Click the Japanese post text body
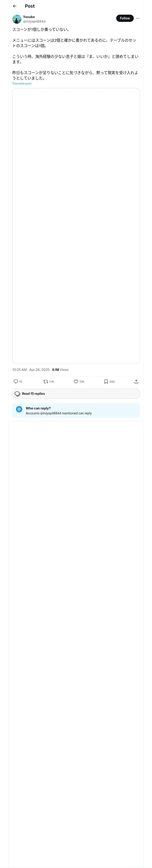152x868 pixels. (x=75, y=54)
